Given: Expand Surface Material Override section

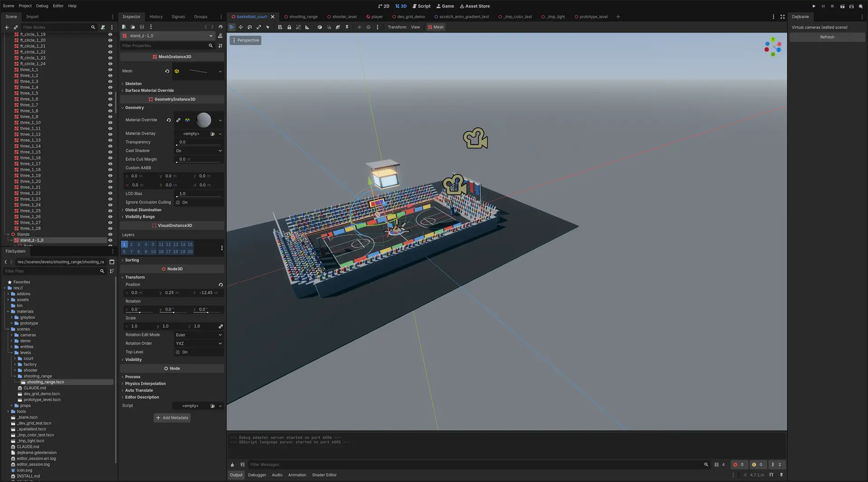Looking at the screenshot, I should [x=149, y=90].
